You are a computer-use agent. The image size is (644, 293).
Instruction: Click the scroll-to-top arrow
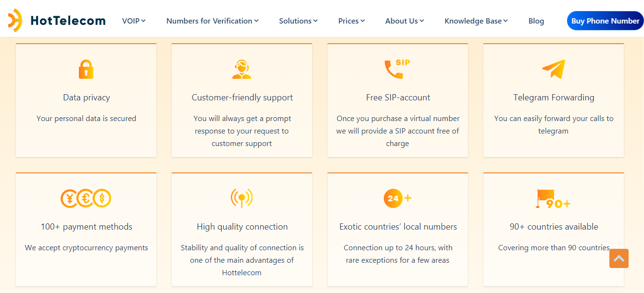[619, 258]
